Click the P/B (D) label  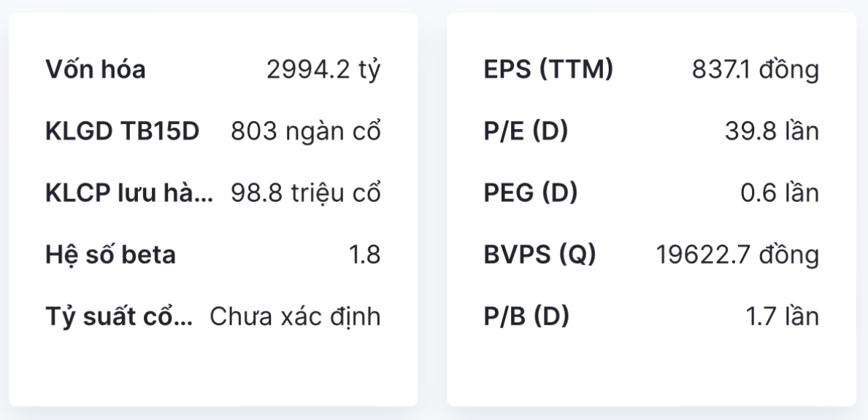(x=526, y=317)
